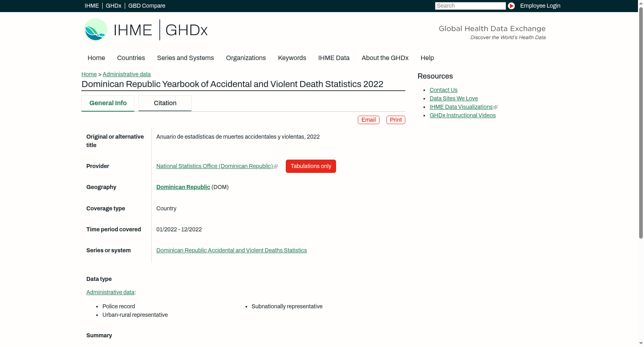Open National Statistics Office (Dominican Republic) link

(x=215, y=166)
